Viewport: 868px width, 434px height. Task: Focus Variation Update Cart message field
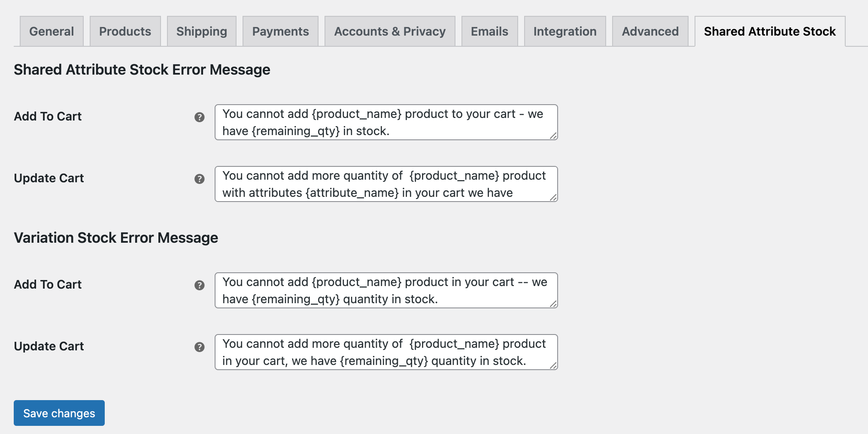[x=385, y=352]
